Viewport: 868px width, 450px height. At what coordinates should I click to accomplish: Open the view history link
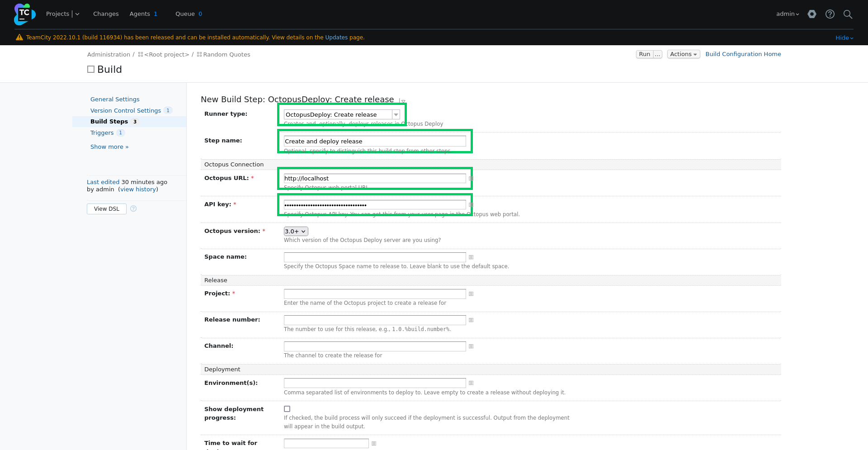tap(138, 189)
